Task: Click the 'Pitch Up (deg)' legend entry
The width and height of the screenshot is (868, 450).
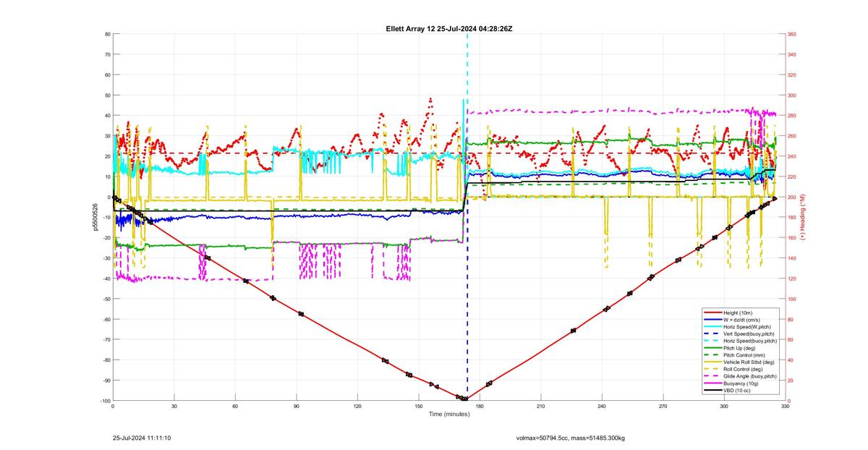Action: [x=741, y=348]
